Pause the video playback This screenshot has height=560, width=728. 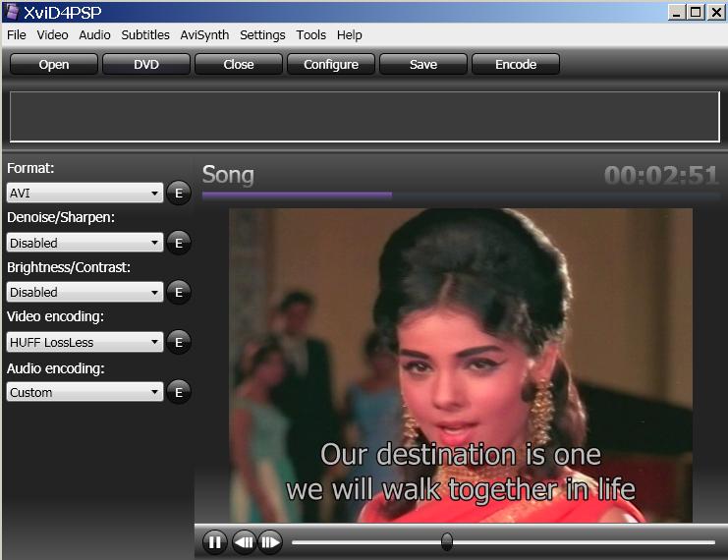point(214,542)
